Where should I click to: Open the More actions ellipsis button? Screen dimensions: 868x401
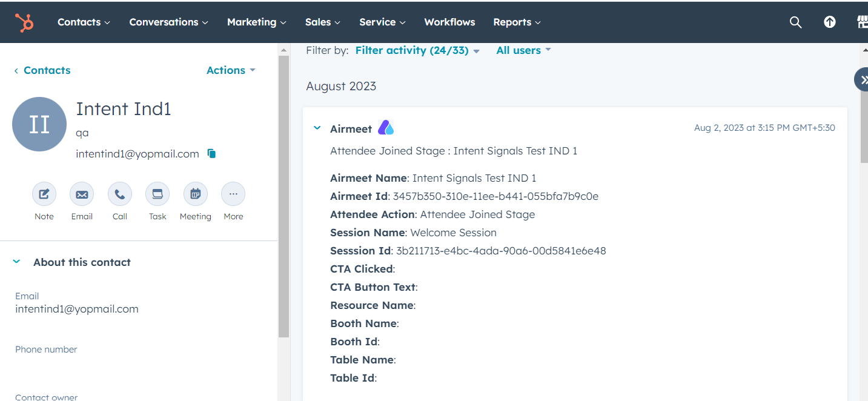(x=233, y=194)
